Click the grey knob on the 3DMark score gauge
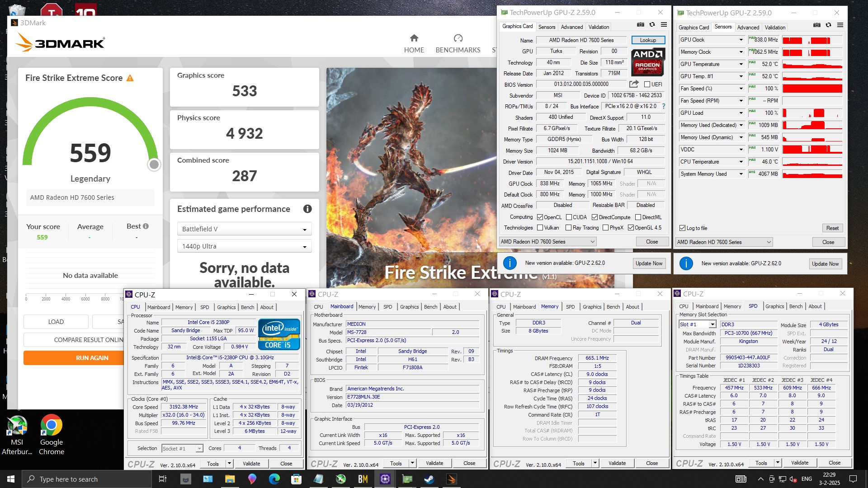The image size is (868, 488). (154, 164)
